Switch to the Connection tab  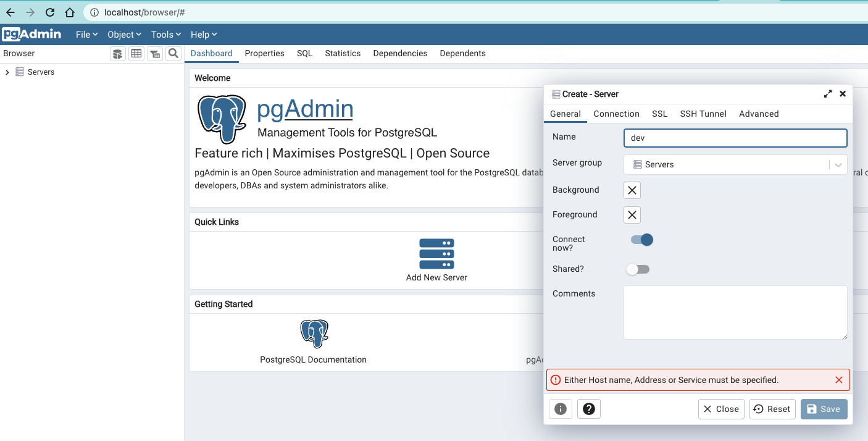click(616, 114)
